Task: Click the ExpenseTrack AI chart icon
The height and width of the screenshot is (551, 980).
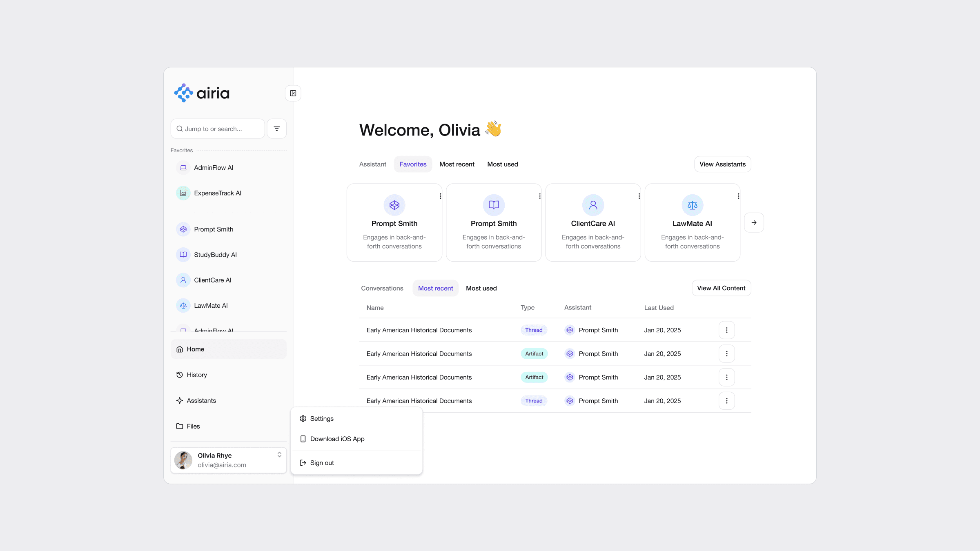Action: [183, 193]
